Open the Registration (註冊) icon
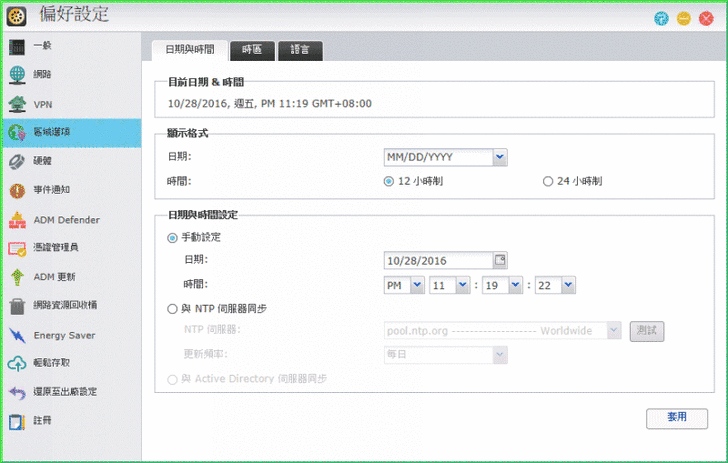This screenshot has height=463, width=728. (x=17, y=421)
